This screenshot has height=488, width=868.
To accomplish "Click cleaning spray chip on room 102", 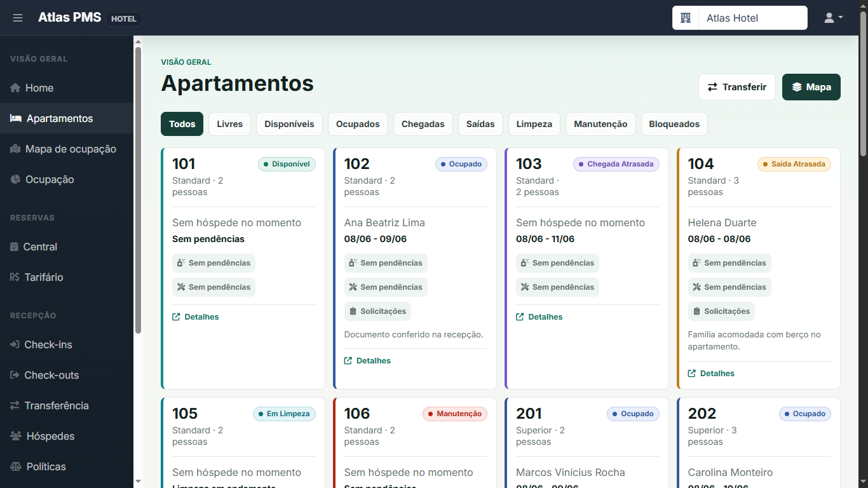I will [x=386, y=263].
